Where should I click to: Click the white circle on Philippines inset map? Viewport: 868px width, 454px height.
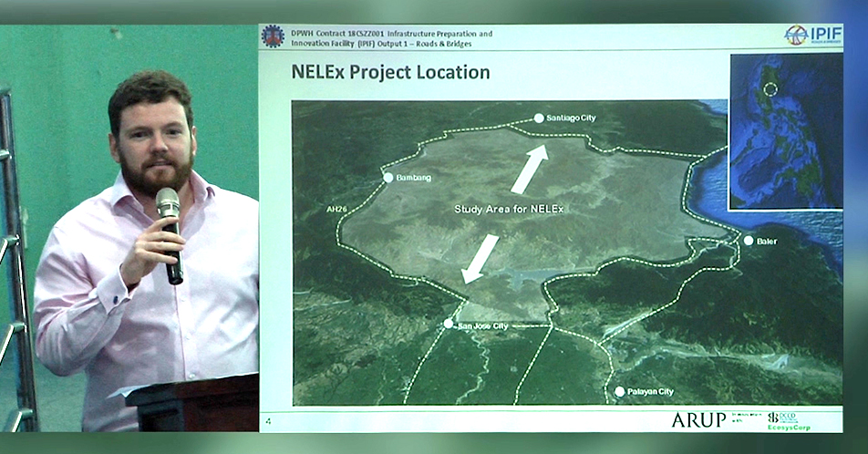[x=770, y=89]
